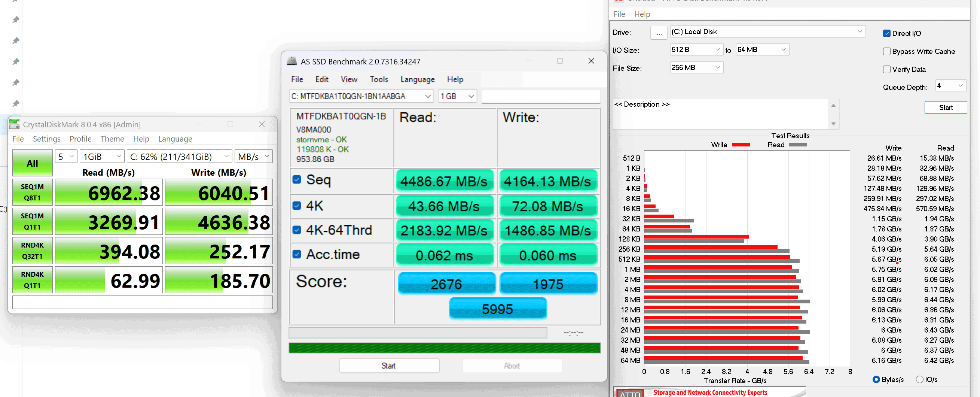The width and height of the screenshot is (980, 397).
Task: Click Start in AS SSD Benchmark
Action: point(389,366)
